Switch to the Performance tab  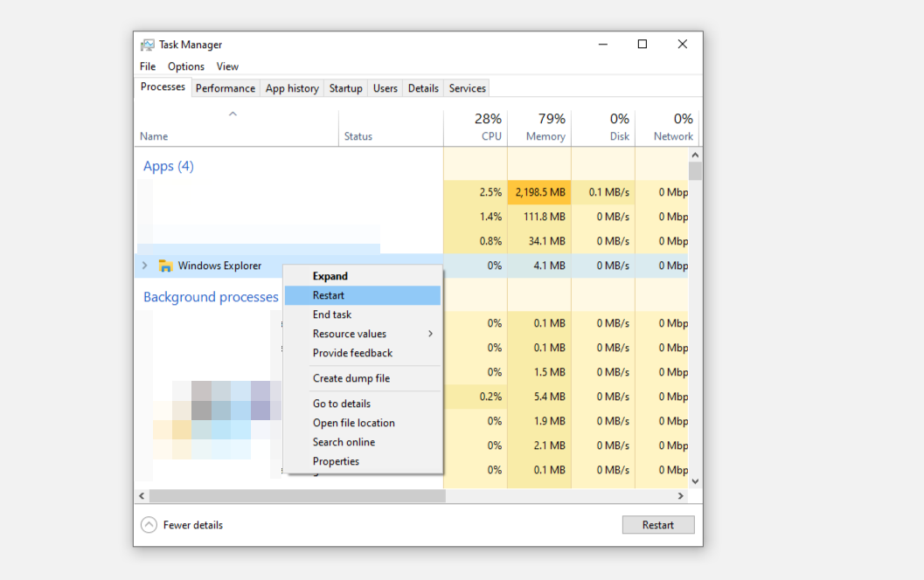pyautogui.click(x=226, y=87)
